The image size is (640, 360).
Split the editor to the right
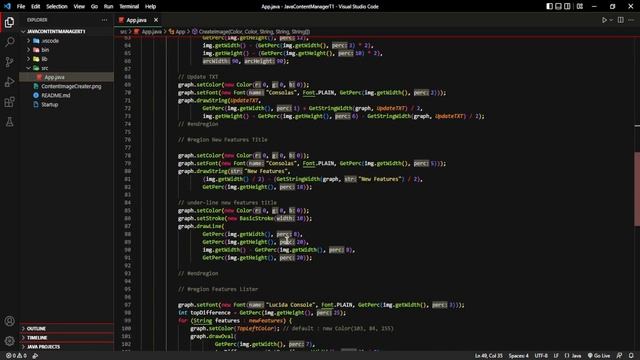620,20
